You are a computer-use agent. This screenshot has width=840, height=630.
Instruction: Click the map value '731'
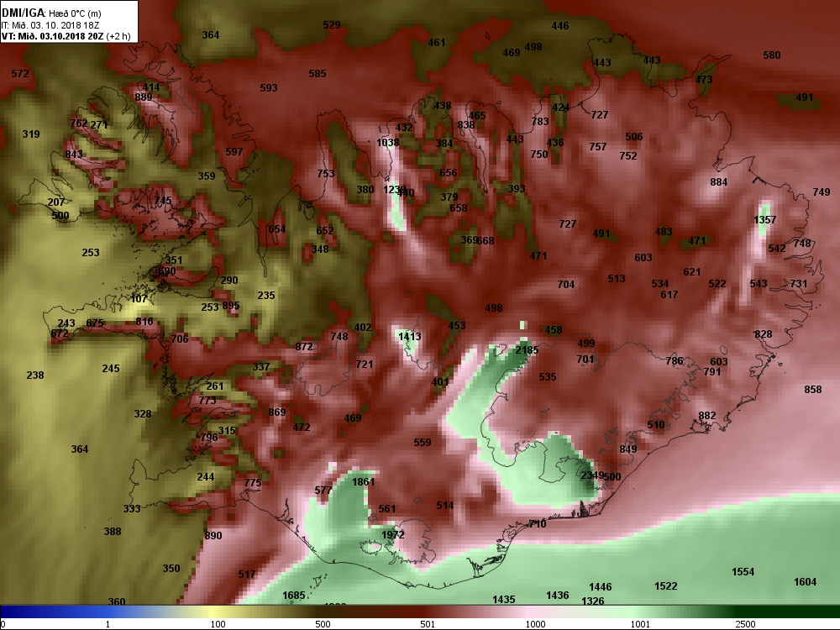(x=798, y=284)
